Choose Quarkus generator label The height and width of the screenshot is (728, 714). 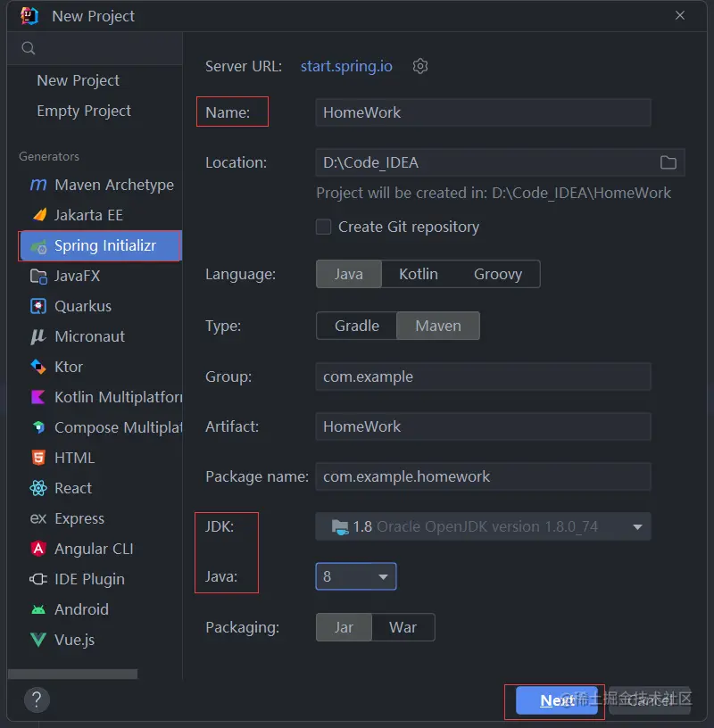pos(83,306)
